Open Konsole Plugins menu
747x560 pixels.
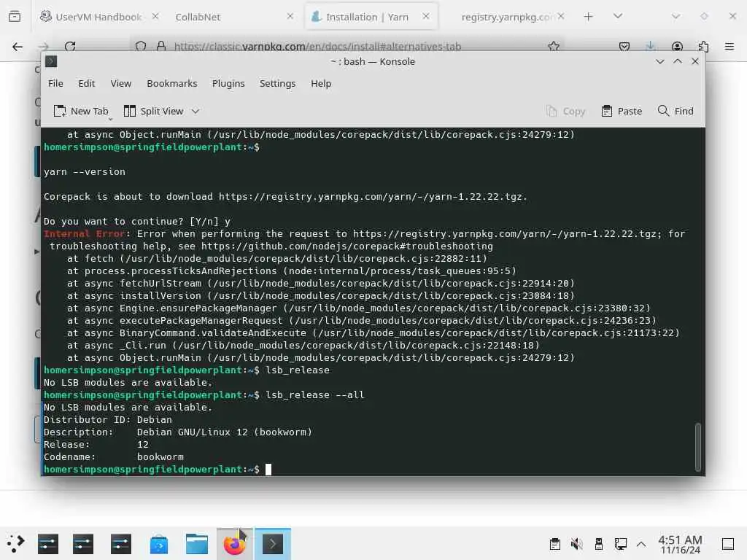click(x=228, y=83)
